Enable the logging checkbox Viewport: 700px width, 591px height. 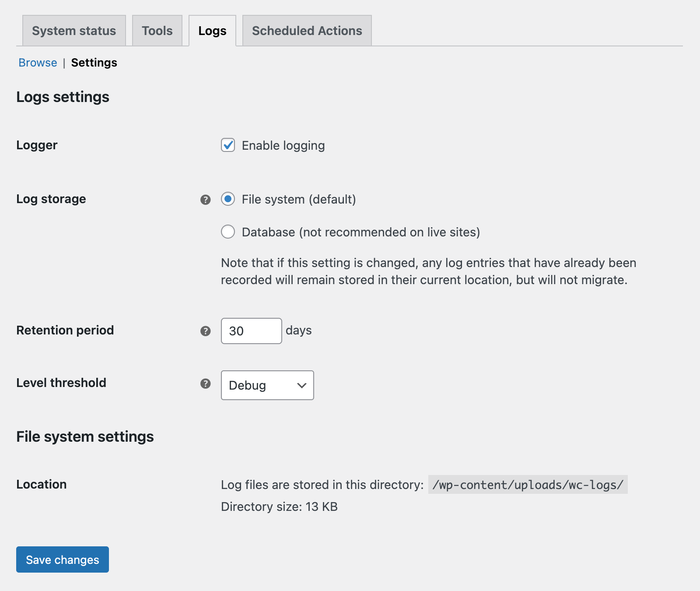coord(227,145)
